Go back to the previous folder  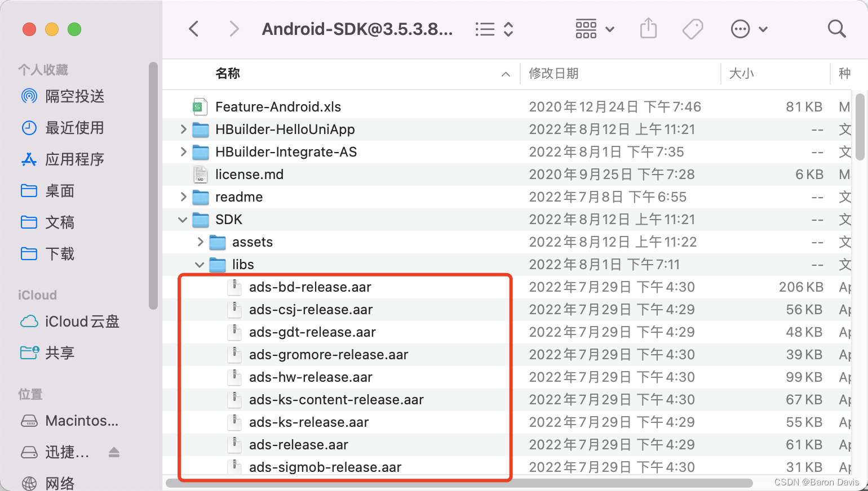point(194,29)
